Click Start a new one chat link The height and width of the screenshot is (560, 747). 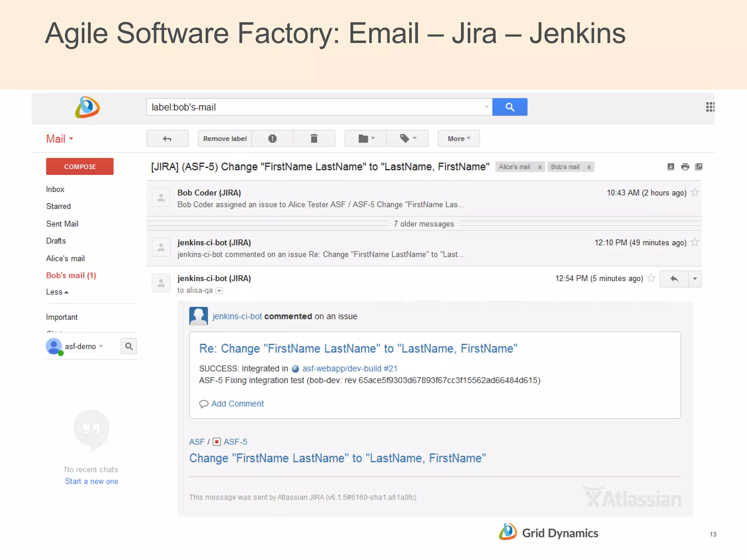pos(92,481)
